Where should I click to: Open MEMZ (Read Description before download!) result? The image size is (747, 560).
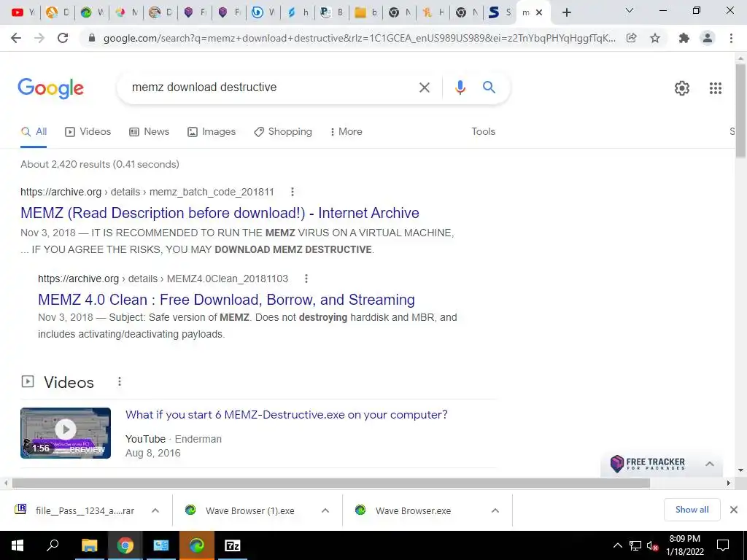click(x=220, y=213)
